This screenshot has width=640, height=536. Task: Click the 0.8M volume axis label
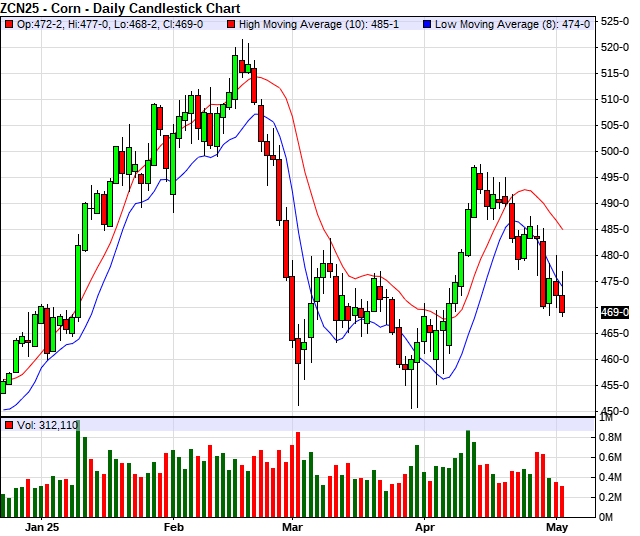click(612, 438)
